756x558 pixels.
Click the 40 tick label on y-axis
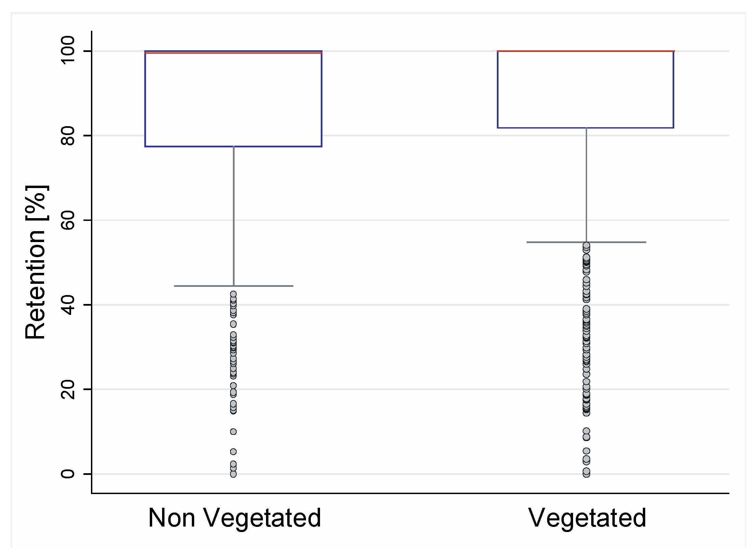click(68, 305)
